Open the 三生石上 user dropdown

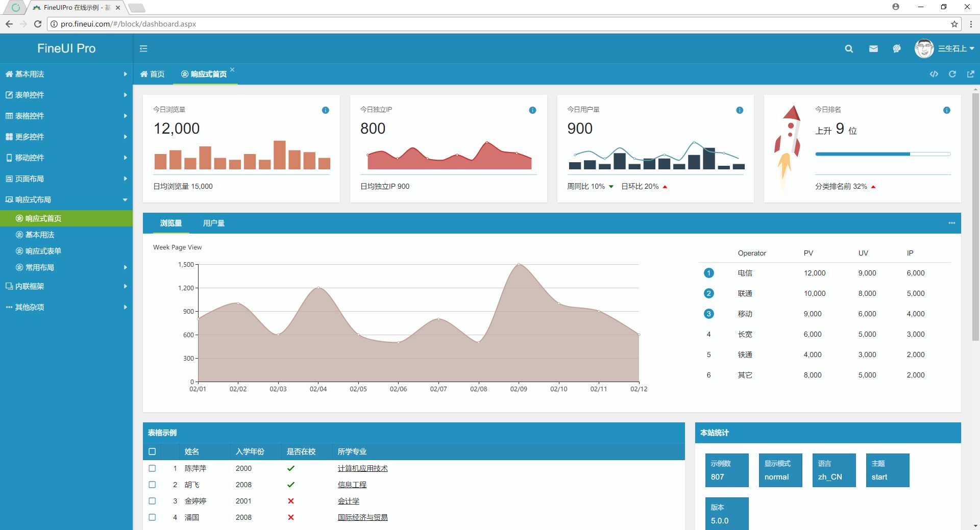coord(956,48)
